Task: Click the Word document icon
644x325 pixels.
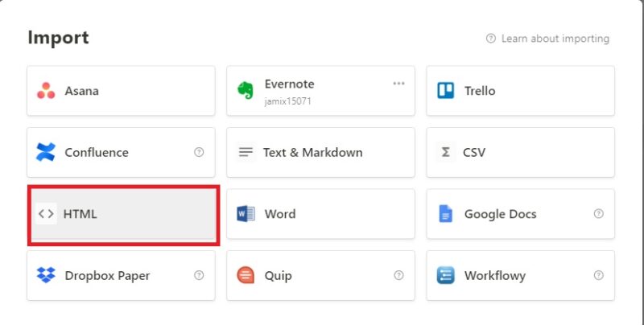Action: coord(246,214)
